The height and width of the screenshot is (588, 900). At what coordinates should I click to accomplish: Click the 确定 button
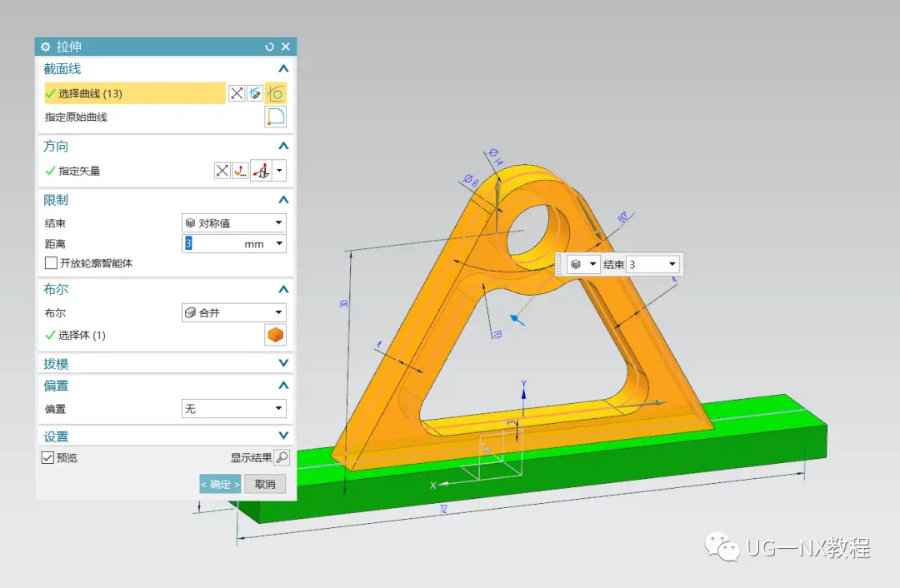pos(220,484)
